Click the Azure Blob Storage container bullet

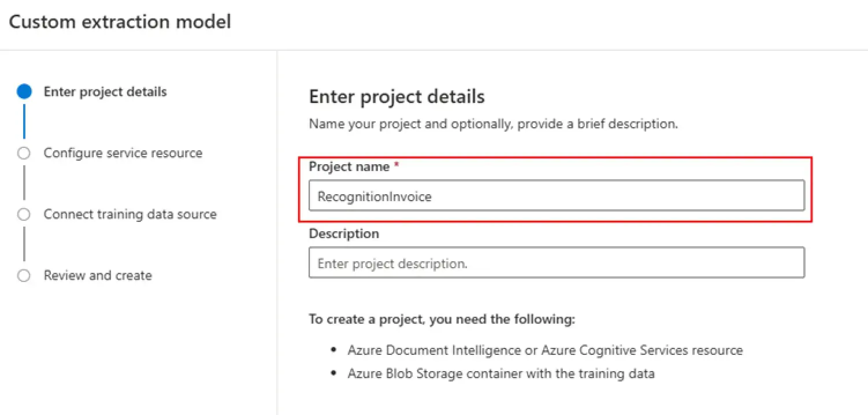pyautogui.click(x=501, y=373)
